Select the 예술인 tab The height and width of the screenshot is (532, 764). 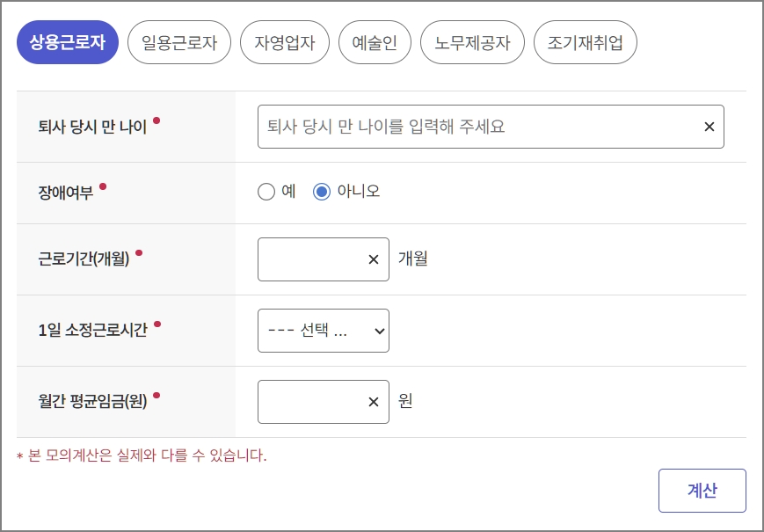373,41
